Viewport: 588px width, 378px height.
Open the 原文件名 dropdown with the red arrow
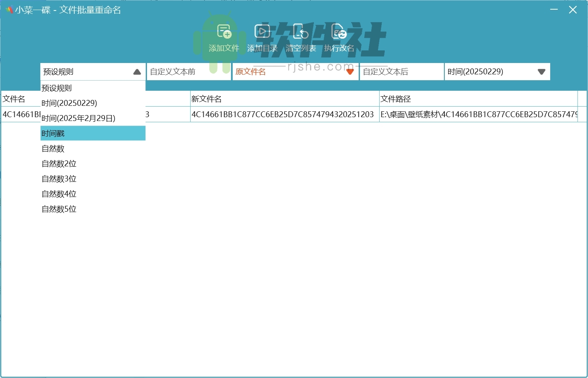click(350, 71)
